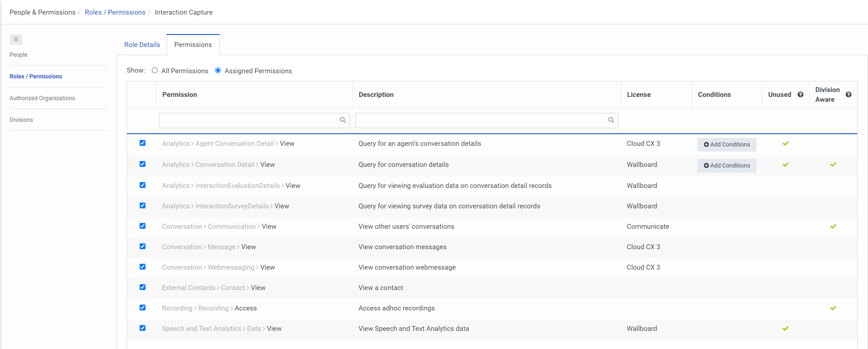The width and height of the screenshot is (868, 349).
Task: Click inside the Description search field
Action: (472, 120)
